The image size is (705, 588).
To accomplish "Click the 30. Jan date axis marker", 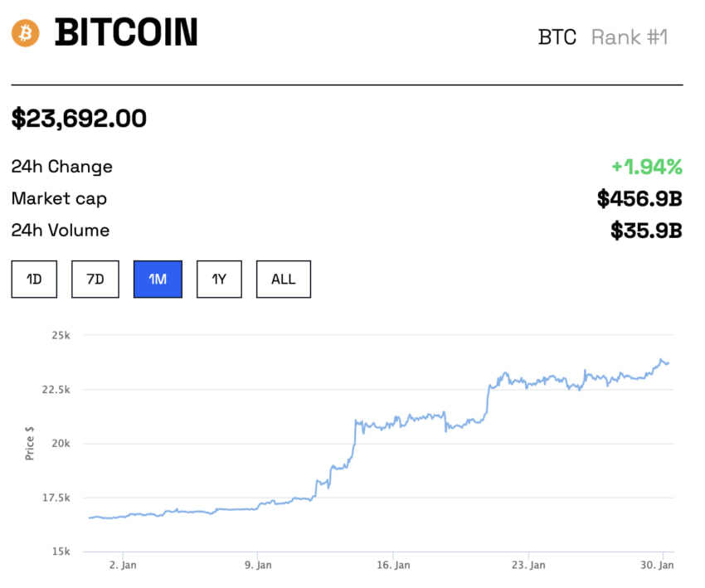I will pyautogui.click(x=658, y=565).
